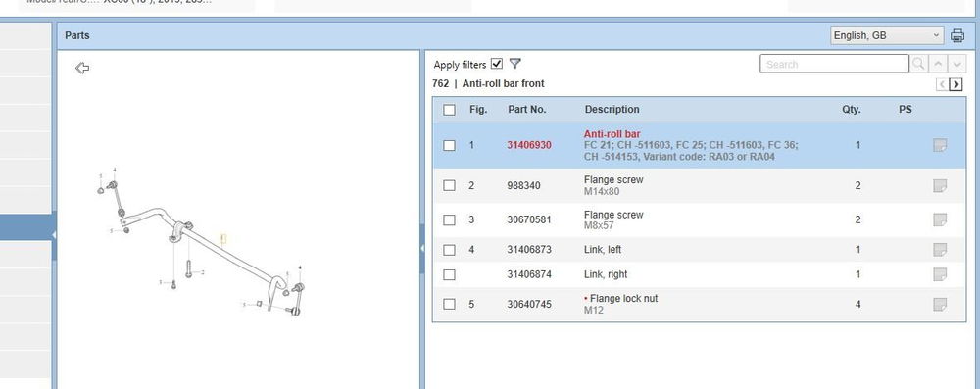This screenshot has width=980, height=389.
Task: Click the 762 Anti-roll bar front heading
Action: (488, 83)
